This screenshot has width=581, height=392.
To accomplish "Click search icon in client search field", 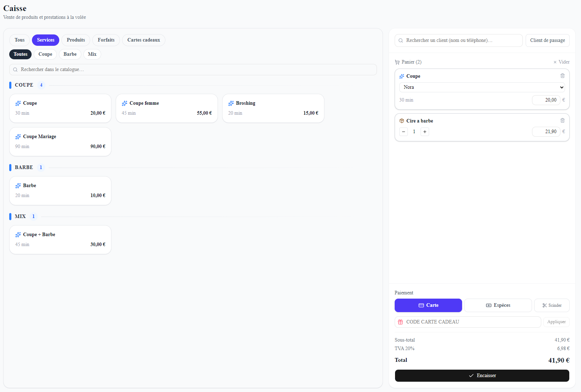I will pyautogui.click(x=401, y=40).
